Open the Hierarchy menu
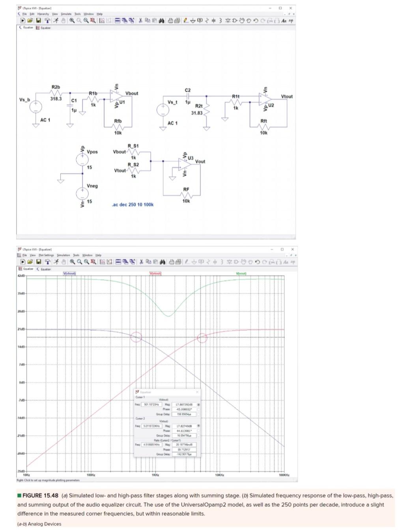This screenshot has width=413, height=532. tap(43, 14)
